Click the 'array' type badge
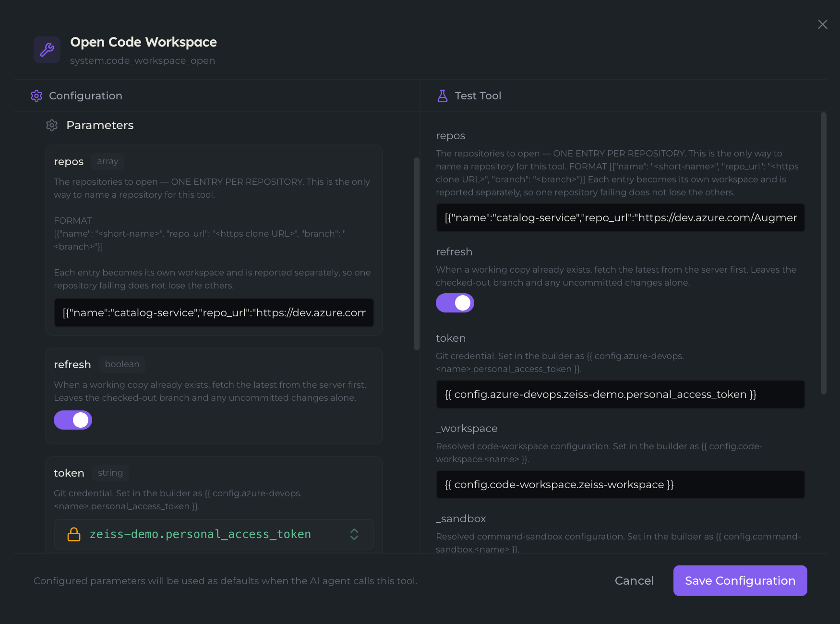Viewport: 840px width, 624px height. tap(108, 161)
